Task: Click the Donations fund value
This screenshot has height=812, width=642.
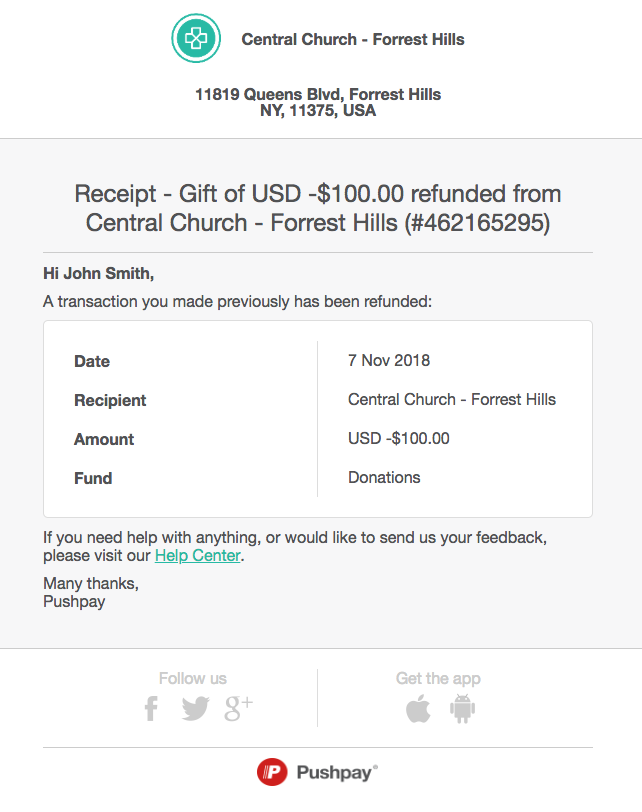Action: tap(384, 477)
